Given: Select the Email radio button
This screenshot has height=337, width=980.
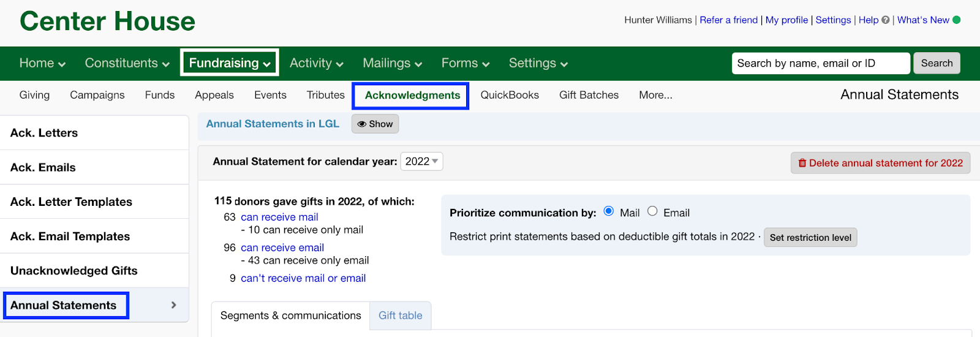Looking at the screenshot, I should click(652, 211).
